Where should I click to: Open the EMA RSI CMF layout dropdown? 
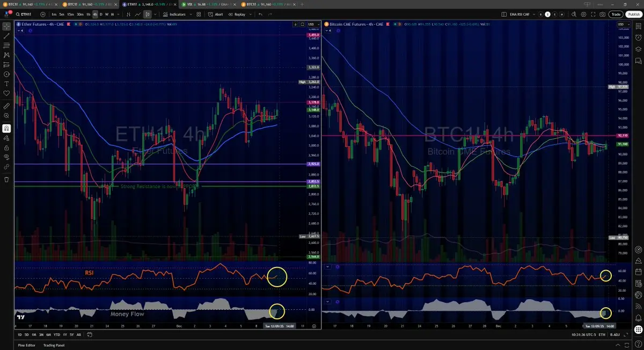pos(534,14)
